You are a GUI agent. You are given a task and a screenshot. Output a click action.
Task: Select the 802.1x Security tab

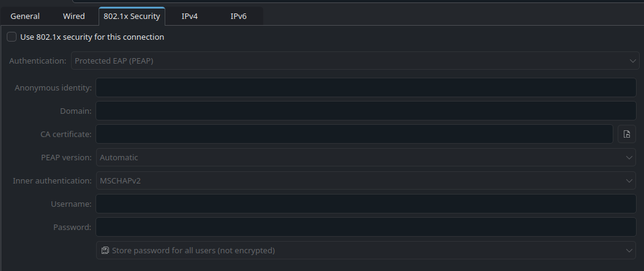[132, 17]
